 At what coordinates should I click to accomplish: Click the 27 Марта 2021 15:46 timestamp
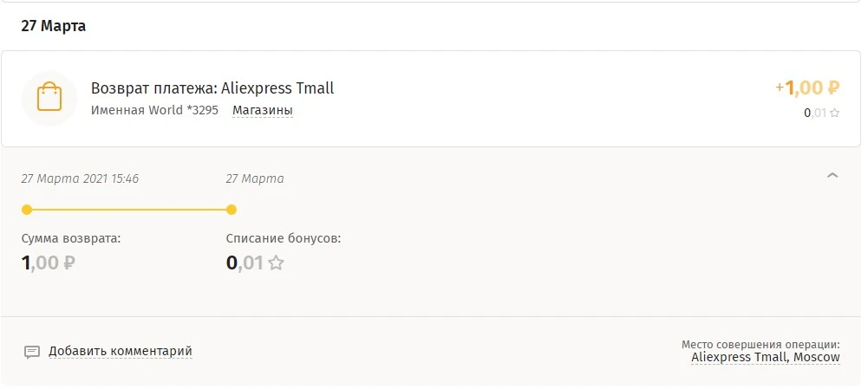click(80, 178)
